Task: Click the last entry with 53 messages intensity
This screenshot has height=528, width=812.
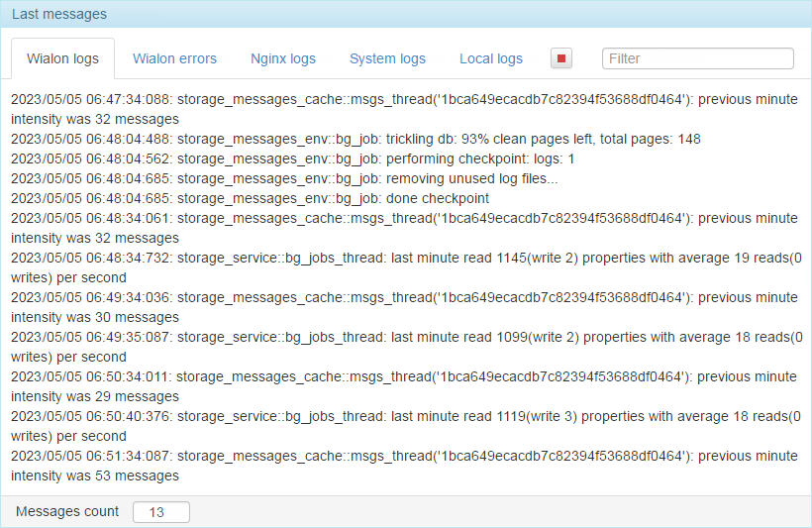Action: pyautogui.click(x=404, y=466)
